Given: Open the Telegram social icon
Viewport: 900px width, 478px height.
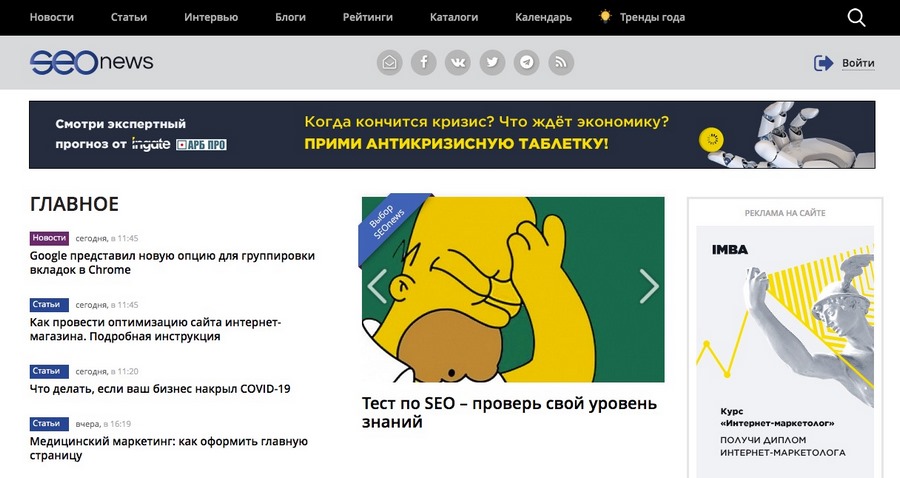Looking at the screenshot, I should point(526,62).
